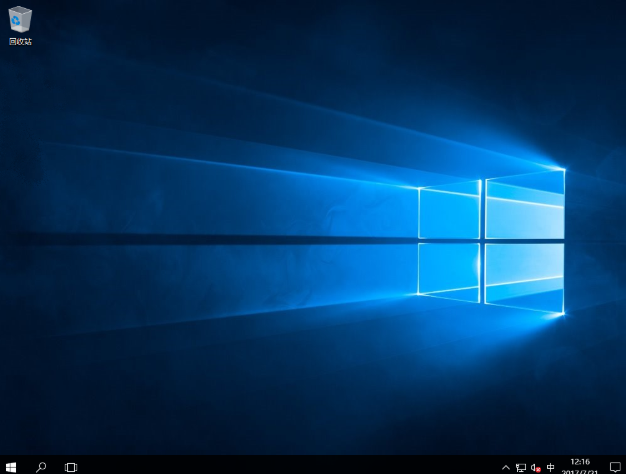The width and height of the screenshot is (626, 476).
Task: Show hidden system tray icons
Action: pos(505,467)
